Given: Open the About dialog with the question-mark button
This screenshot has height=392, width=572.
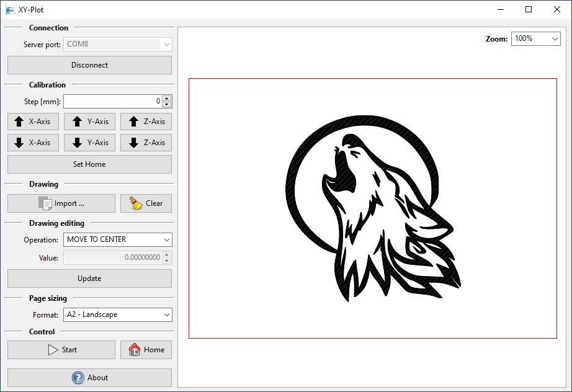Looking at the screenshot, I should [x=89, y=378].
